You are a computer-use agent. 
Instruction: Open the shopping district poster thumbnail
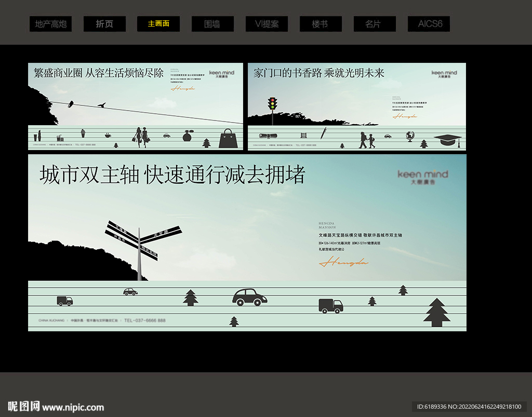pos(136,106)
